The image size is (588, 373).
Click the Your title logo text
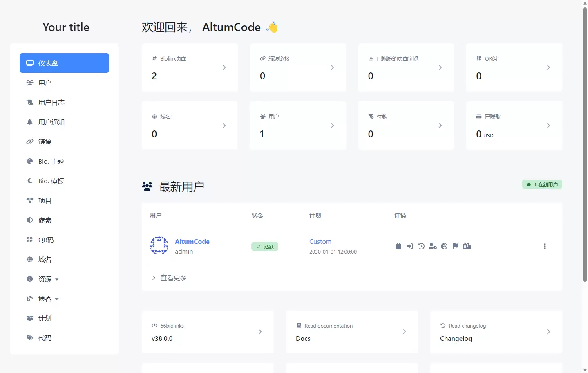66,27
